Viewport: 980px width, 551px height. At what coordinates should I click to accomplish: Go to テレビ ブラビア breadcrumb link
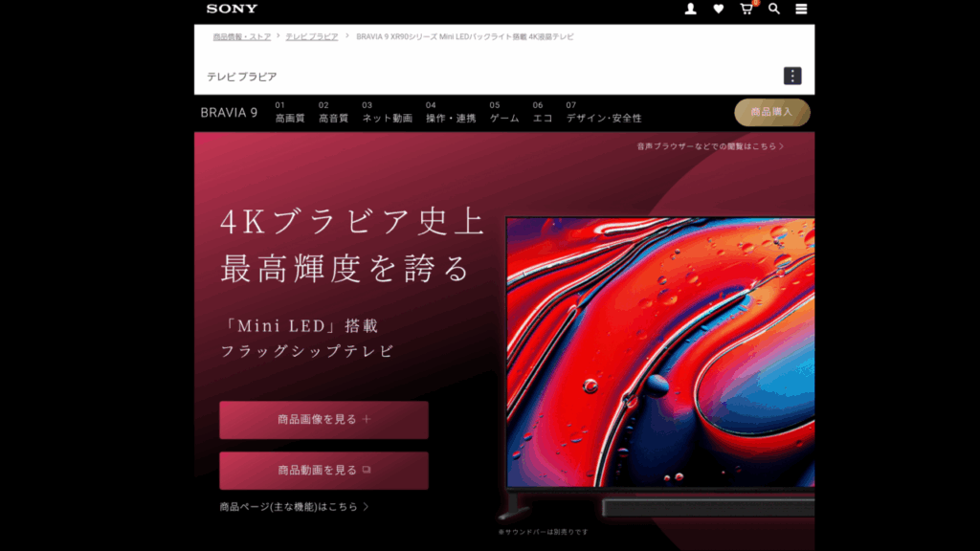(x=312, y=37)
